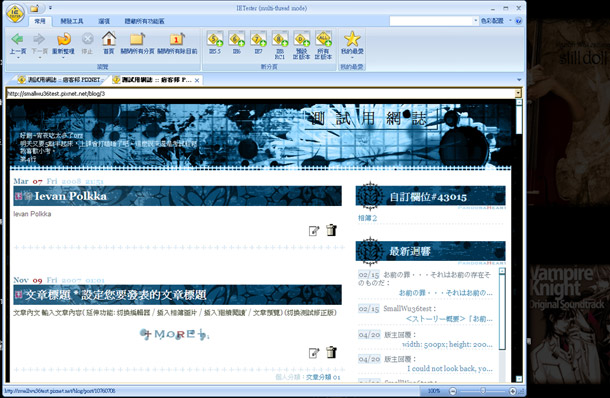
Task: Open the Ievan Polkka post title
Action: [70, 196]
